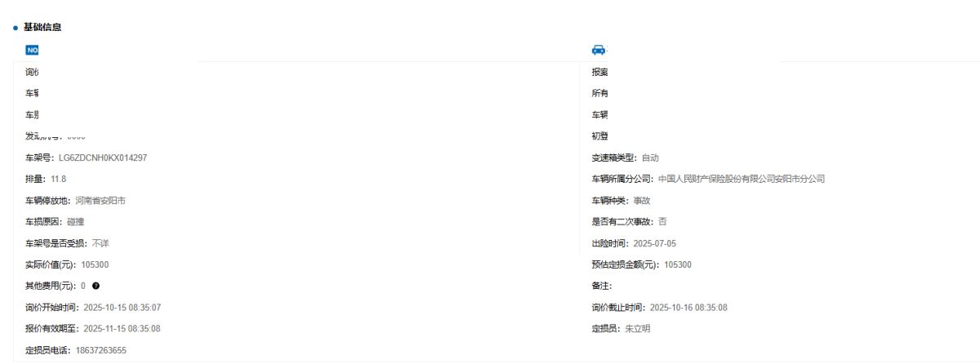This screenshot has height=364, width=980.
Task: Click the blue car icon
Action: 599,50
